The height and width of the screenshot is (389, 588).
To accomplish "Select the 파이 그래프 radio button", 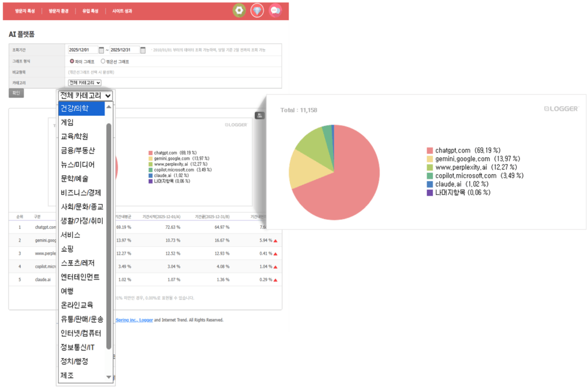I will coord(73,61).
